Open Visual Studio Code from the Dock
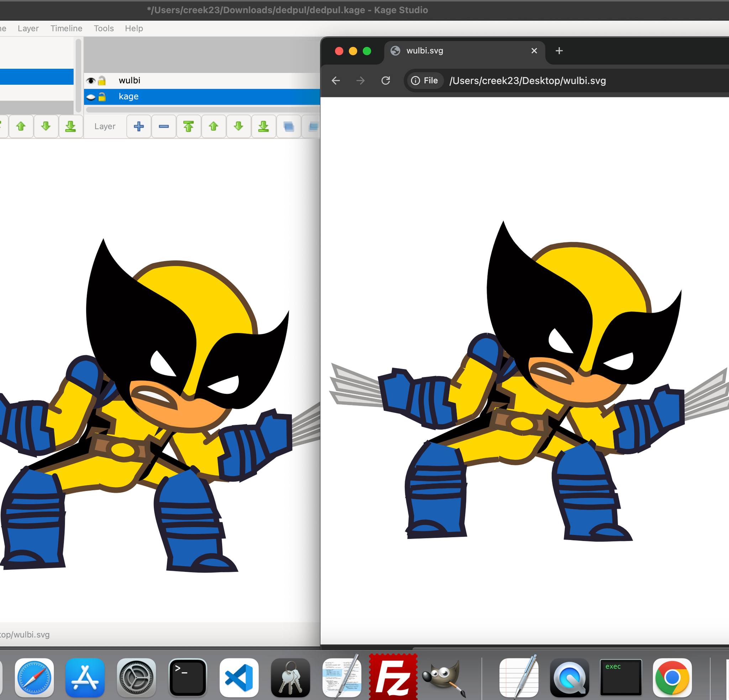 click(239, 678)
